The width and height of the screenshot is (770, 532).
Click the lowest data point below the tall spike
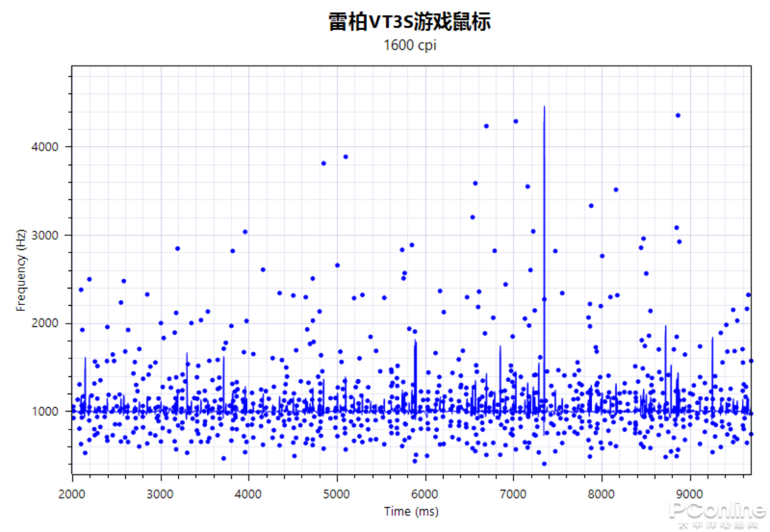coord(544,464)
